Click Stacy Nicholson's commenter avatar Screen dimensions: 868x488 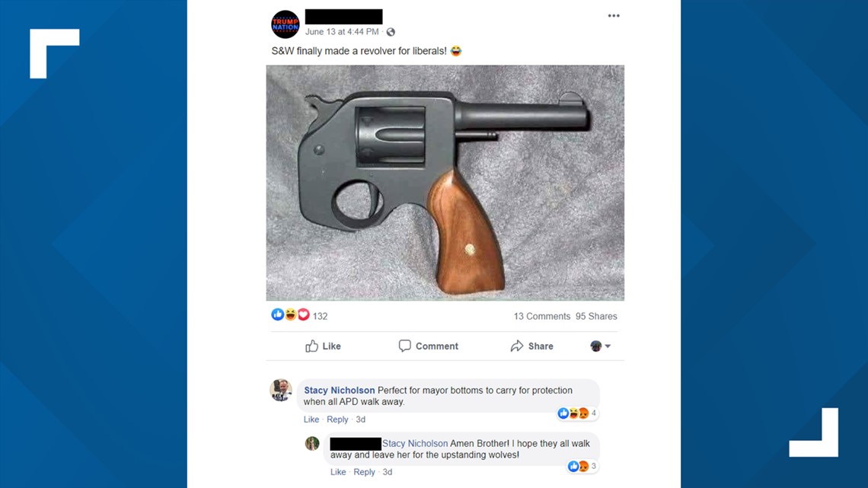pos(281,390)
